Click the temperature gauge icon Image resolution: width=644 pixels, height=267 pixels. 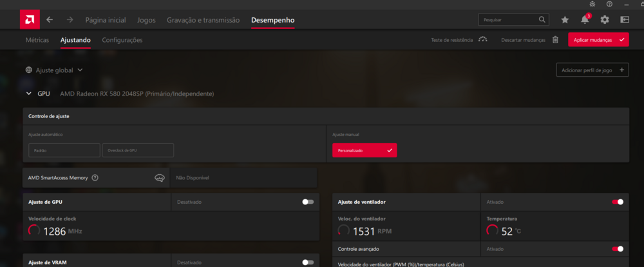493,231
